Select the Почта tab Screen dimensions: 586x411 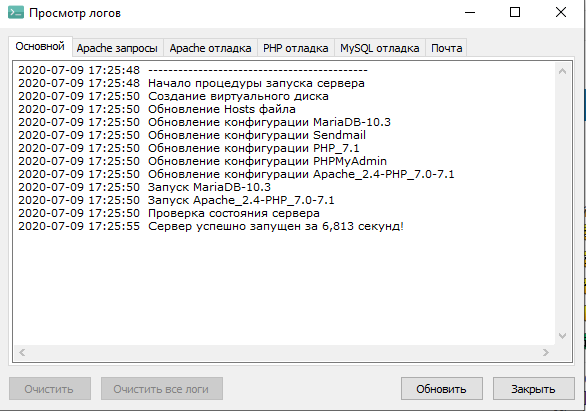[447, 48]
